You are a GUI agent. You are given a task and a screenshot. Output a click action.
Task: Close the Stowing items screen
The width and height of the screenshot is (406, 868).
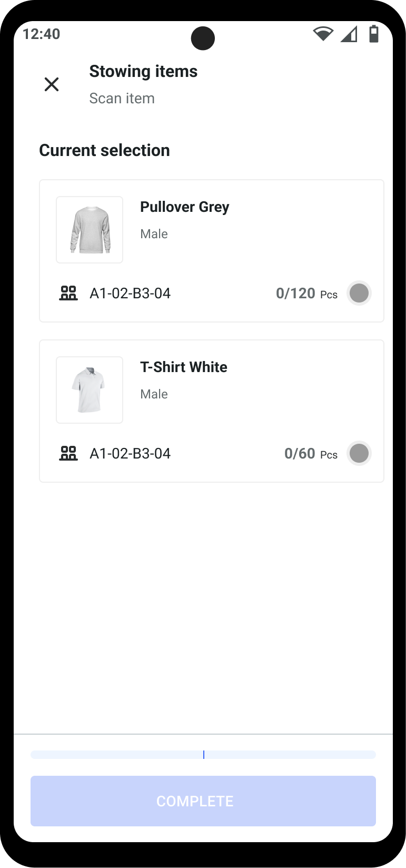52,84
